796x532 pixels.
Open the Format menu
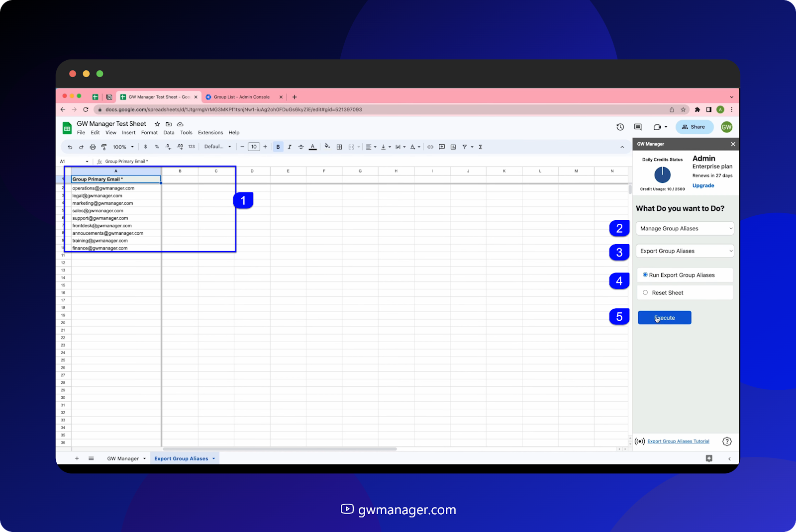149,133
